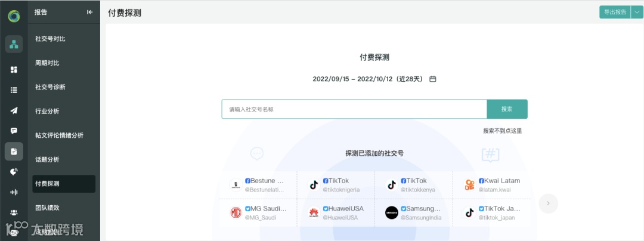
Task: Click the @SamsungIndia handle
Action: pyautogui.click(x=421, y=218)
